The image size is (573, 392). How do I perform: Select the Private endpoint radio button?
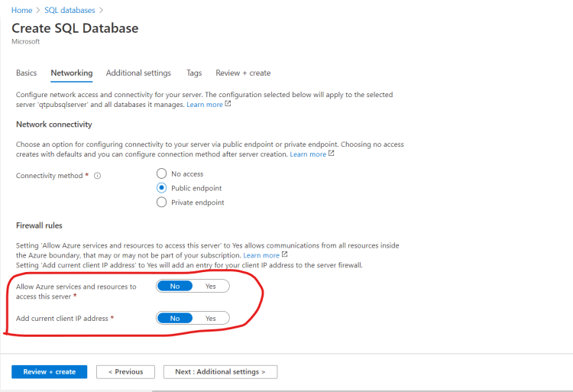click(x=161, y=202)
